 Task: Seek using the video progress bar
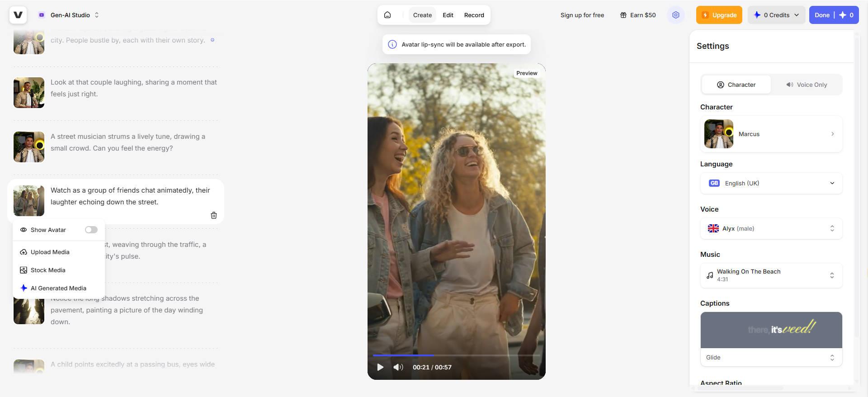tap(456, 355)
